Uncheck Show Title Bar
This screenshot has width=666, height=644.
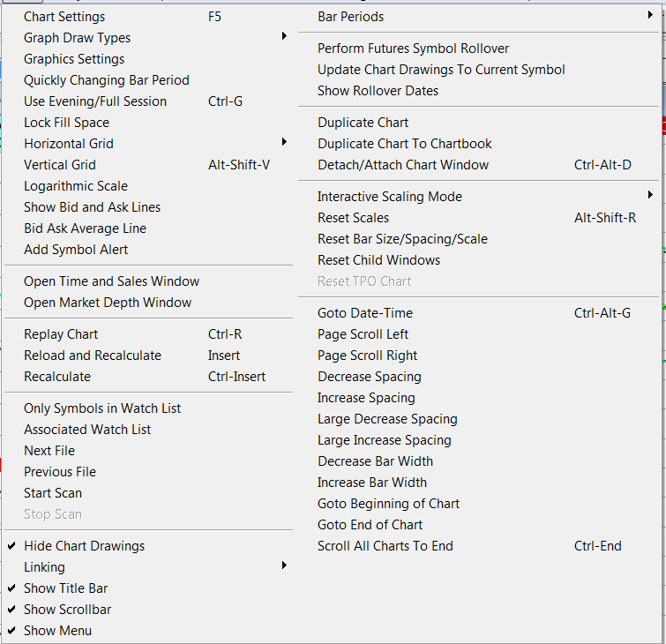(148, 588)
